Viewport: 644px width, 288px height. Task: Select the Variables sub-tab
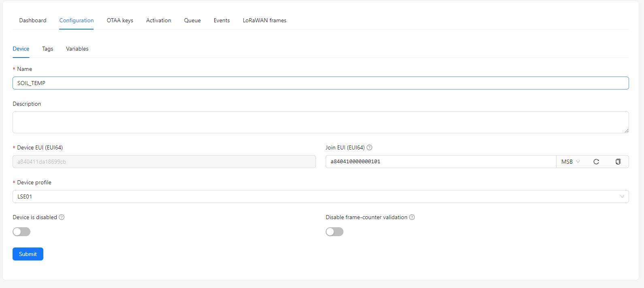coord(77,49)
